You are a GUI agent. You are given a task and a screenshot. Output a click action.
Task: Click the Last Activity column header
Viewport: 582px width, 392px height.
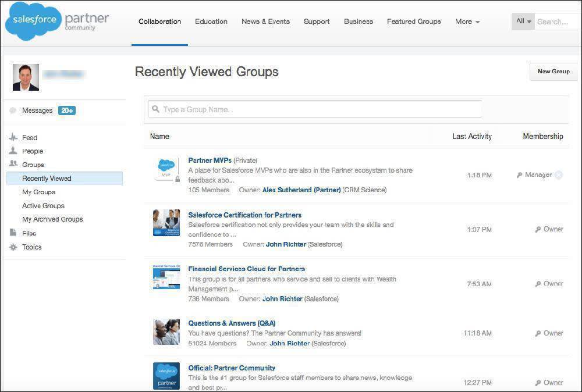[472, 136]
